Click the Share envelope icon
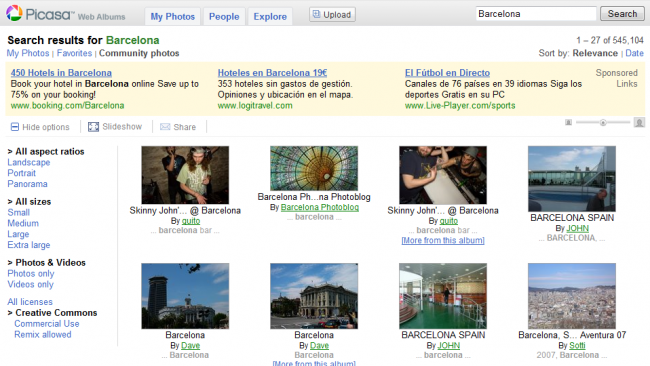The height and width of the screenshot is (366, 650). pos(165,127)
